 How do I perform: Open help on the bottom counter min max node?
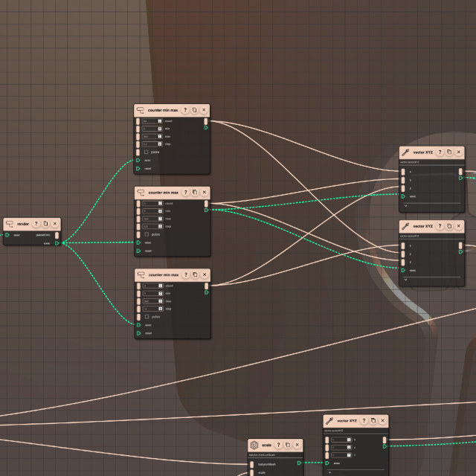pyautogui.click(x=186, y=274)
